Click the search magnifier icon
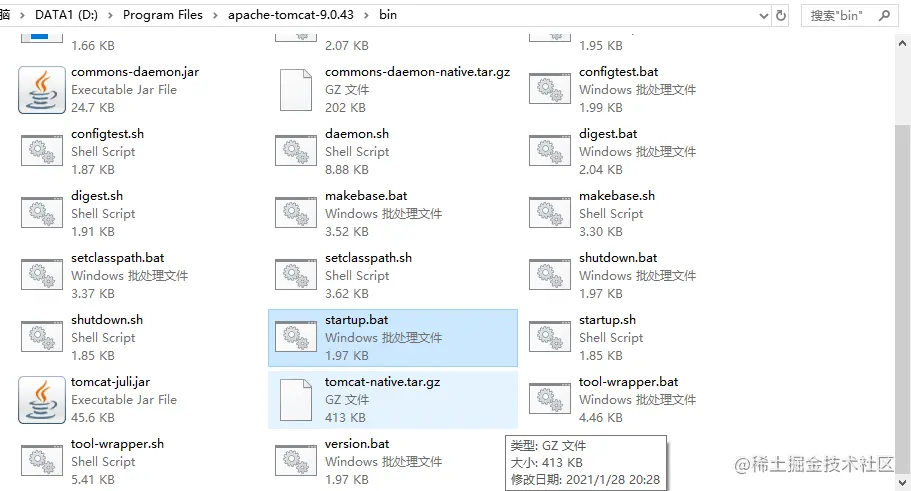 pos(884,16)
